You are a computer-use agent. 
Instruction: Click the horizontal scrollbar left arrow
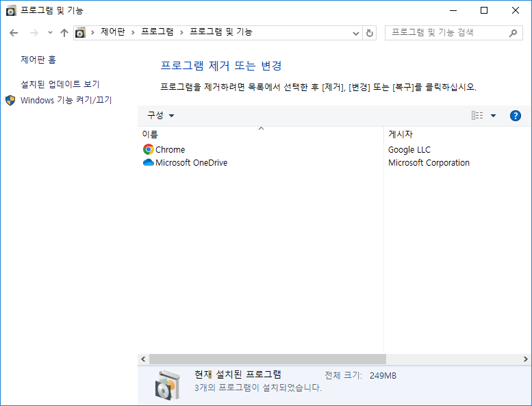coord(143,359)
